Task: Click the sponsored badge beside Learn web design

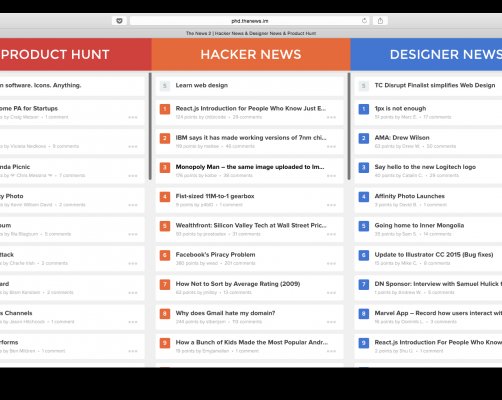Action: point(165,86)
